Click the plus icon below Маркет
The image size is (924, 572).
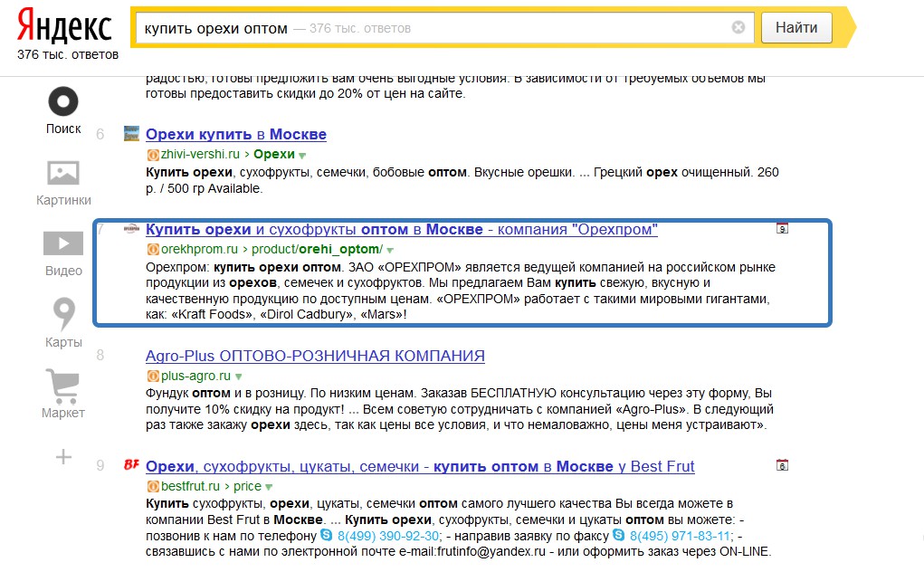[x=63, y=456]
